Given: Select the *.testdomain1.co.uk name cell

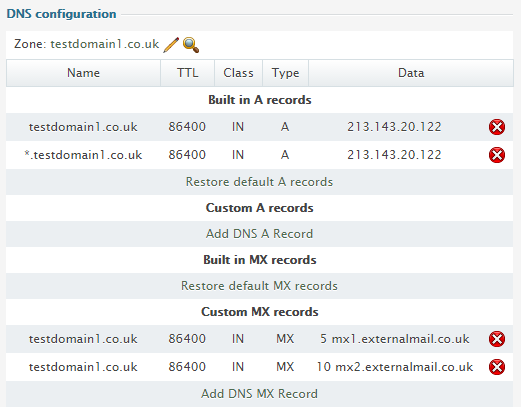Looking at the screenshot, I should pos(83,155).
